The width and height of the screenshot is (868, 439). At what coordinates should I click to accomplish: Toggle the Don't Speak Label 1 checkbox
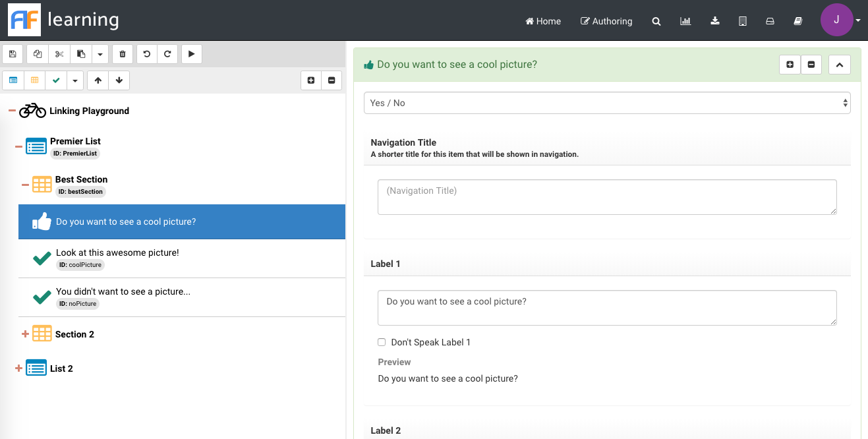coord(382,342)
